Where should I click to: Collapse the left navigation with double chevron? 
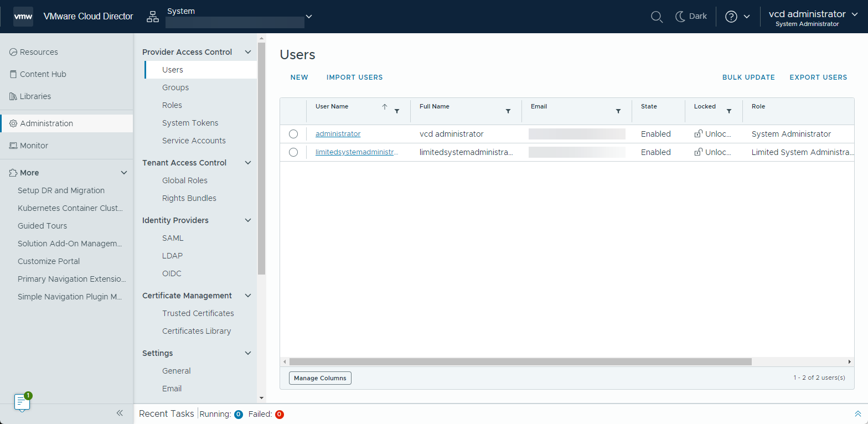(x=120, y=413)
